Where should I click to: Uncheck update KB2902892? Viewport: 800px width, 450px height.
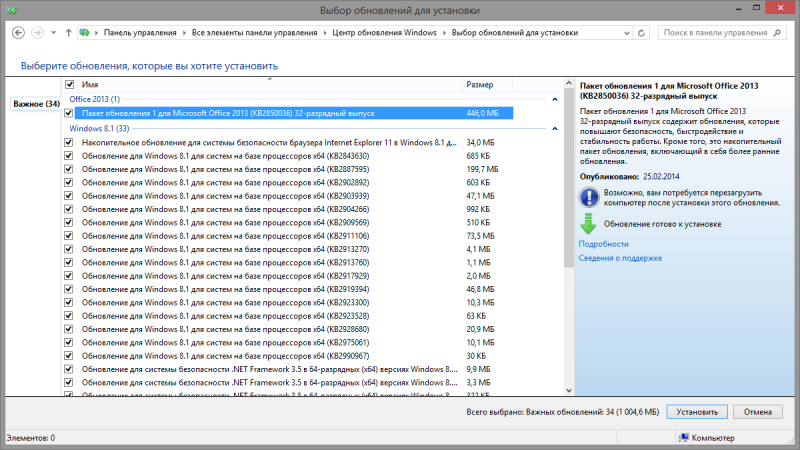point(69,182)
